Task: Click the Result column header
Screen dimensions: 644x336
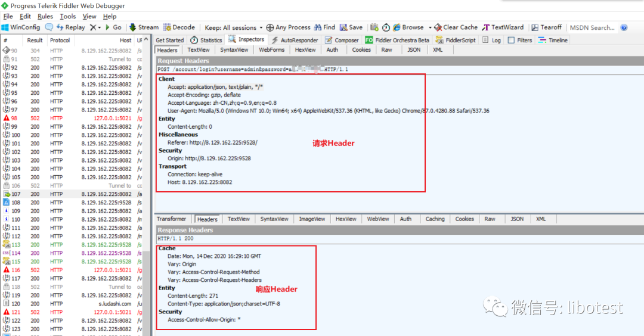Action: pos(35,40)
